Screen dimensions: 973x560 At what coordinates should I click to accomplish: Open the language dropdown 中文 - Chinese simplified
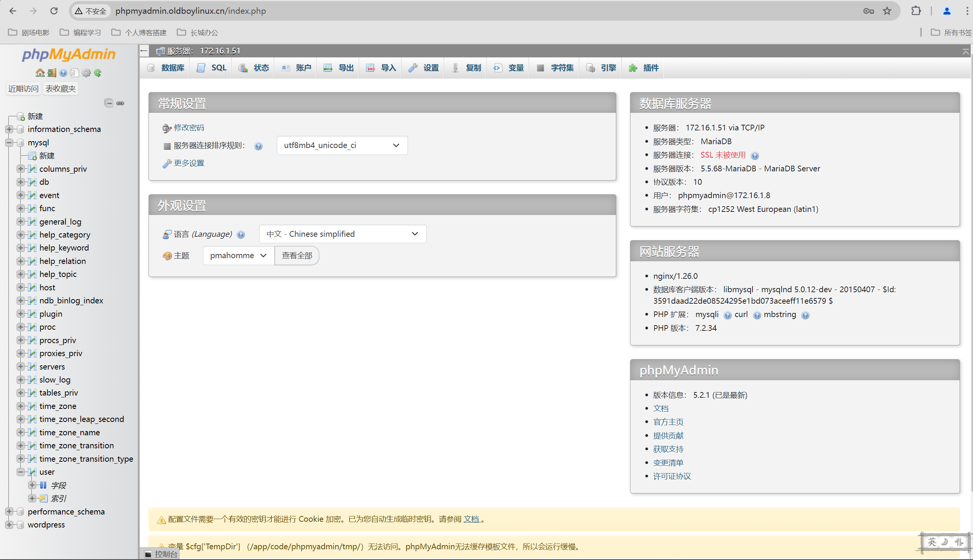tap(343, 234)
